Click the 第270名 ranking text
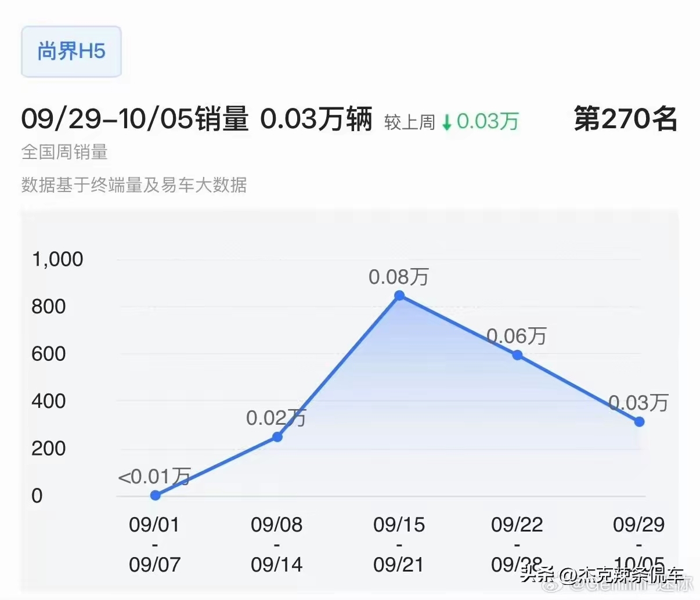 (x=626, y=118)
